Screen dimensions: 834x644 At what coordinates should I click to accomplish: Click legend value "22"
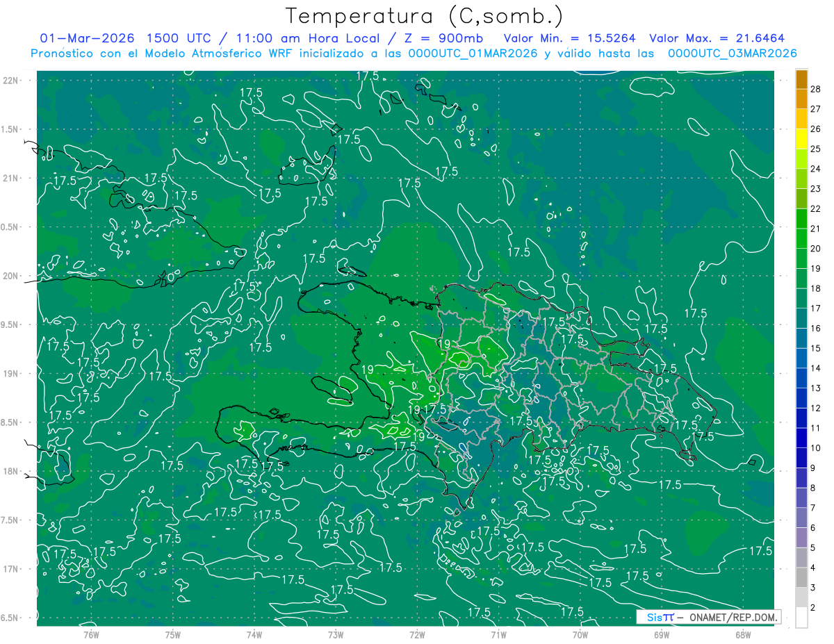(x=817, y=208)
